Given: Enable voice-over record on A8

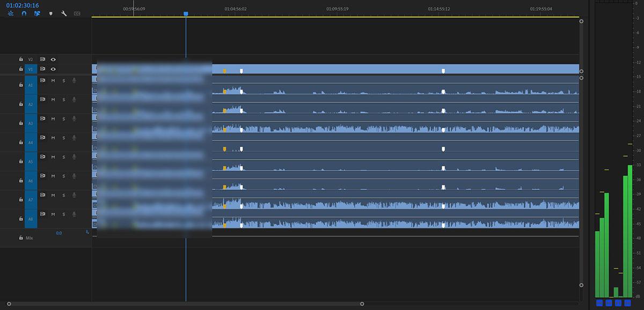Looking at the screenshot, I should click(x=74, y=214).
